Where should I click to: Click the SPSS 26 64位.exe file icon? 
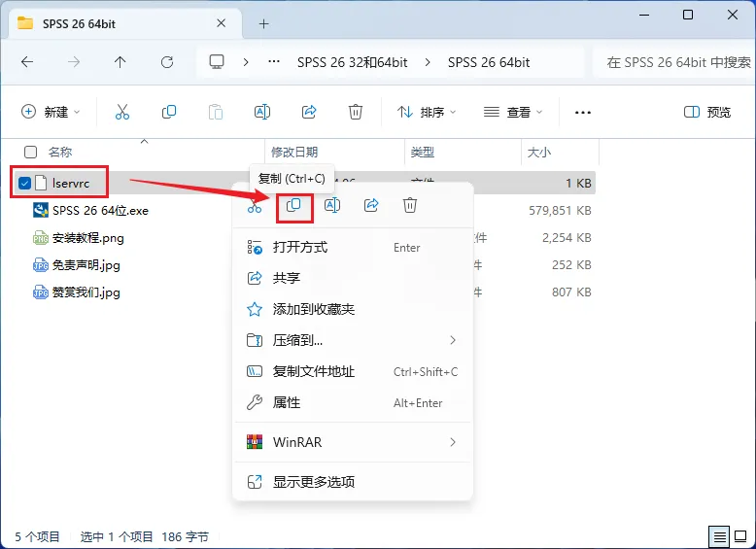pos(41,210)
